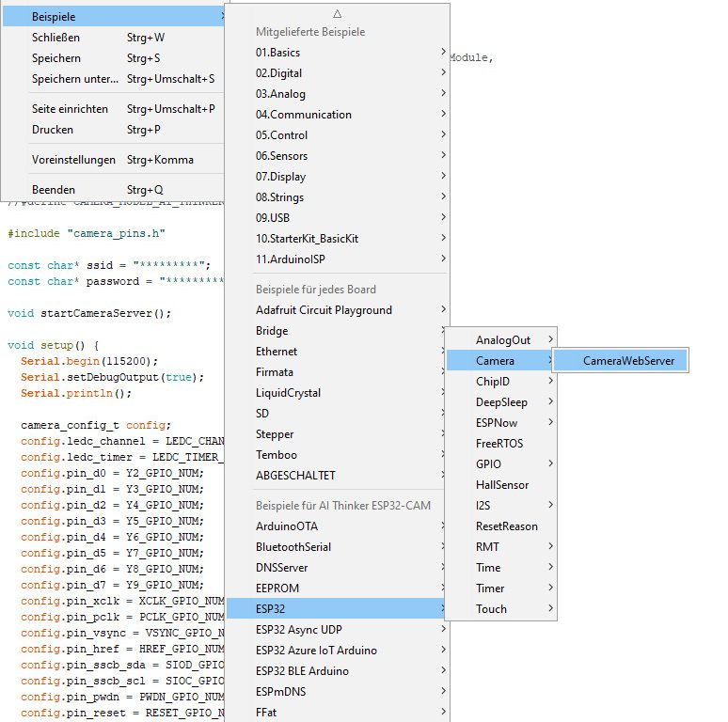Open Seite einrichten menu item

[x=70, y=109]
